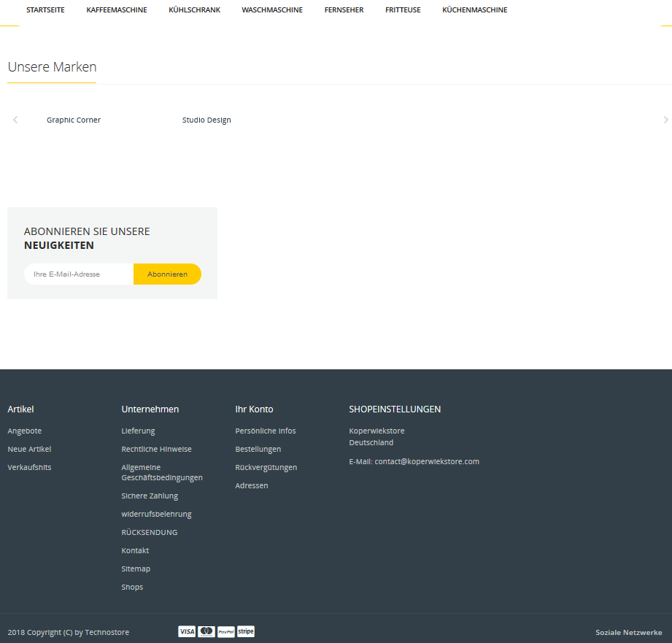Open the Verkaufshits footer link
Screen dimensions: 672x643
click(29, 467)
